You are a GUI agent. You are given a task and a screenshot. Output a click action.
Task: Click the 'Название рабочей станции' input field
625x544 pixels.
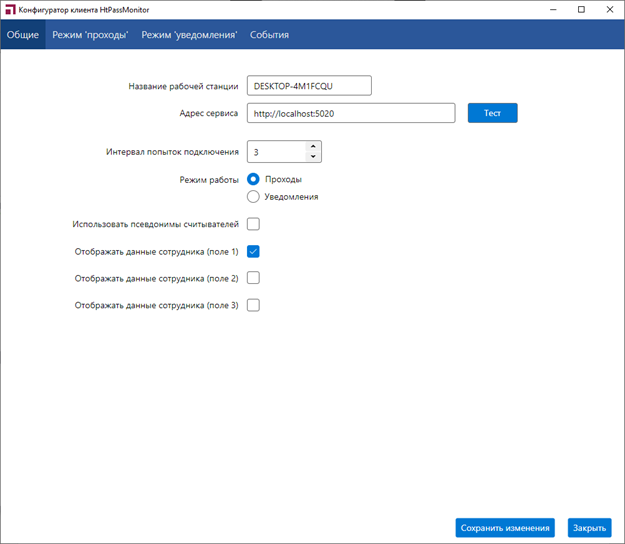coord(309,86)
